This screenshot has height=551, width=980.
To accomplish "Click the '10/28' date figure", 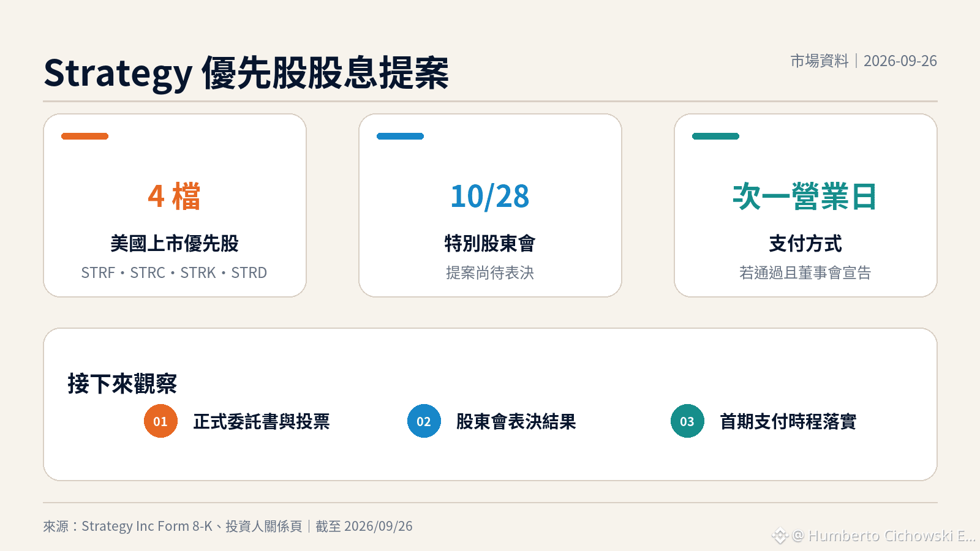I will coord(490,197).
